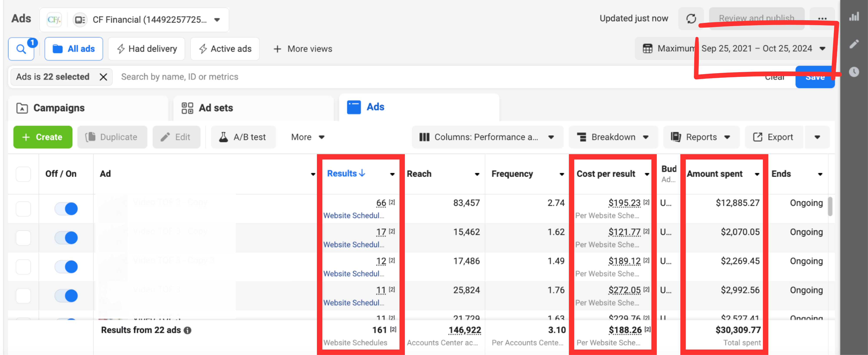Screen dimensions: 868x355
Task: Click the Duplicate button
Action: coord(112,137)
